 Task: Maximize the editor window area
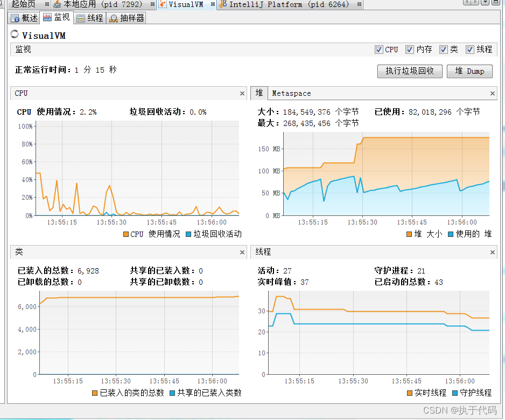click(496, 2)
